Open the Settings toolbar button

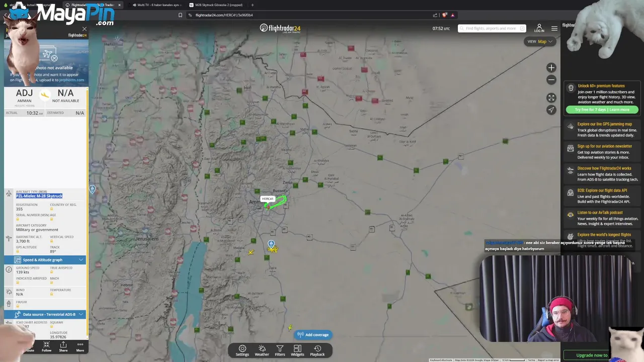[242, 350]
